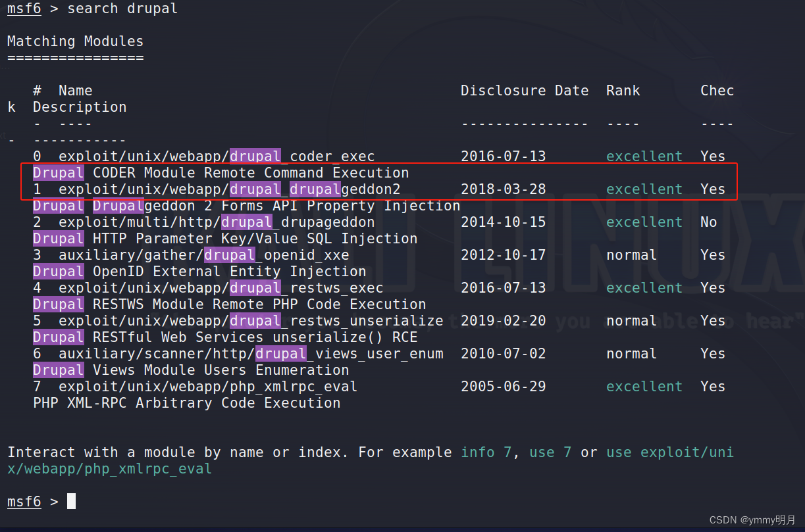Image resolution: width=805 pixels, height=532 pixels.
Task: Click the 'Name' column header
Action: point(76,91)
